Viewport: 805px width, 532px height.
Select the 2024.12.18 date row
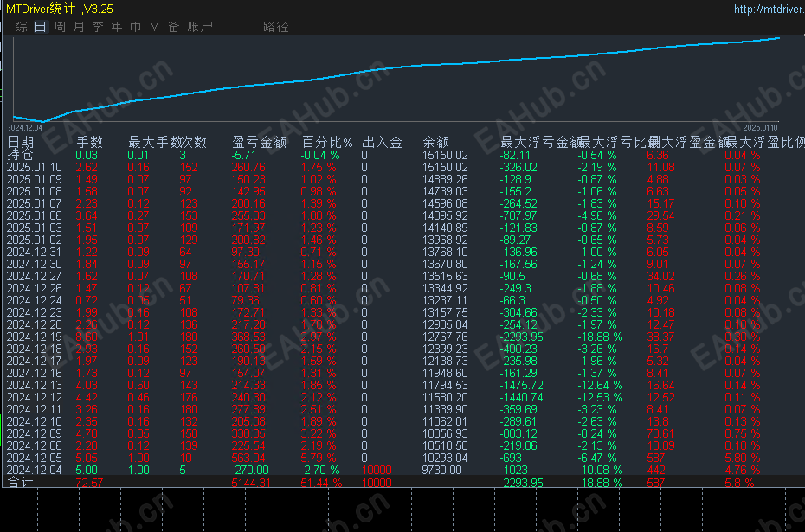click(34, 349)
